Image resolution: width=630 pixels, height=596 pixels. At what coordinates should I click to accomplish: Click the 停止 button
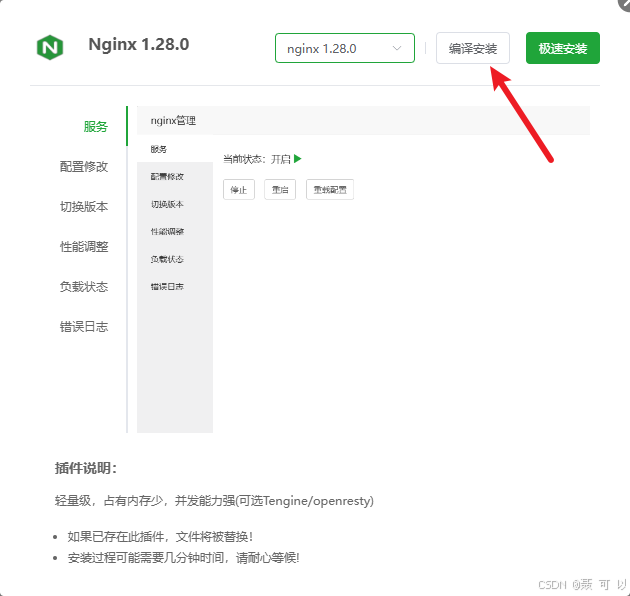(239, 189)
